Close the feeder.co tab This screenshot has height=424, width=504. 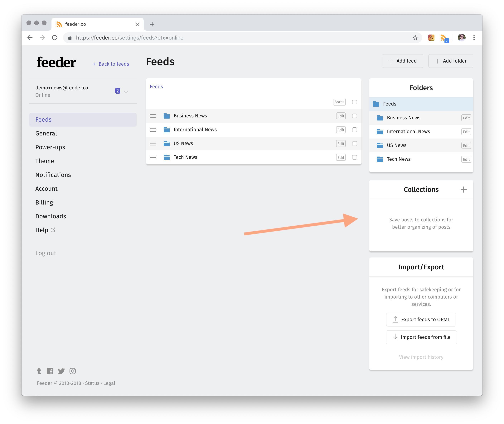(x=137, y=24)
